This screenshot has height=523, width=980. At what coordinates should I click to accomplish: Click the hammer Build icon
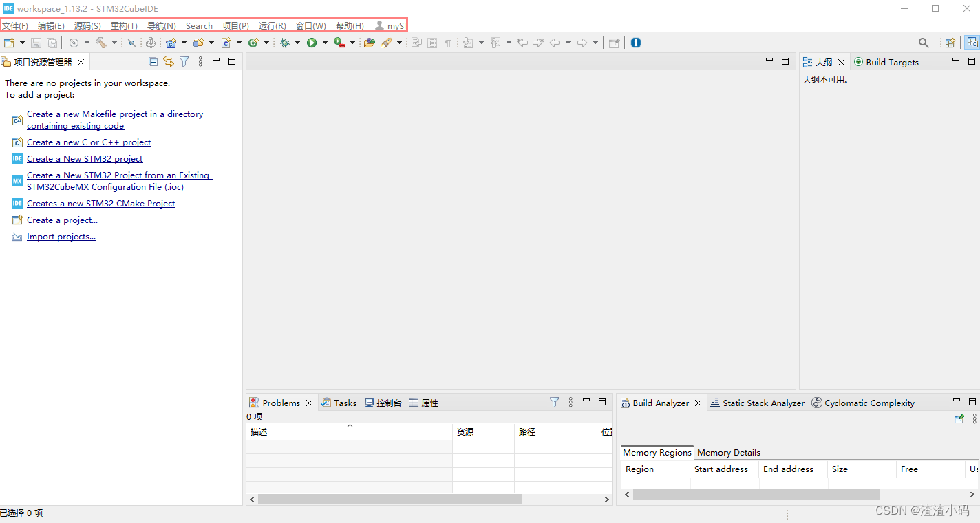[x=100, y=43]
